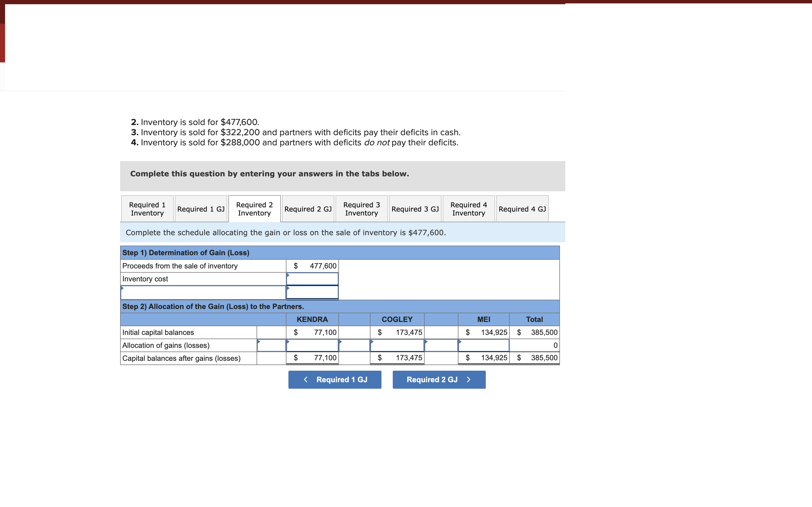Select the Required 2 Inventory tab
Viewport: 812px width, 507px height.
(254, 208)
